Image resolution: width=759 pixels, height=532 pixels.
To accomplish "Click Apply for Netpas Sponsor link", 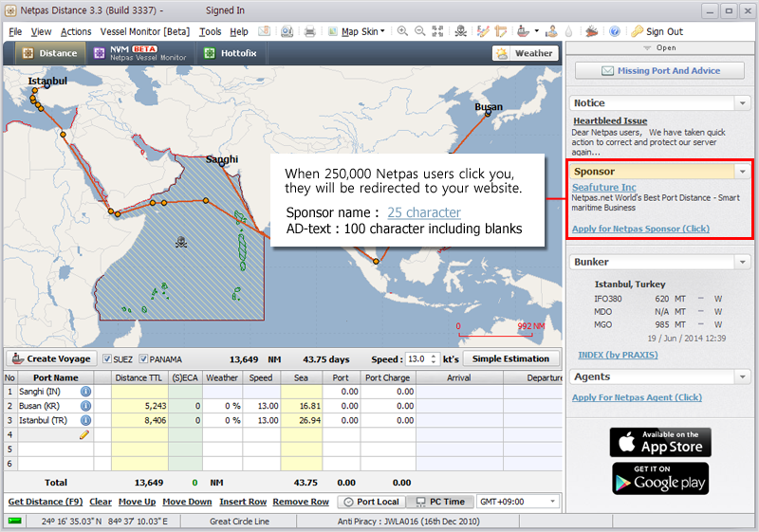I will click(641, 229).
